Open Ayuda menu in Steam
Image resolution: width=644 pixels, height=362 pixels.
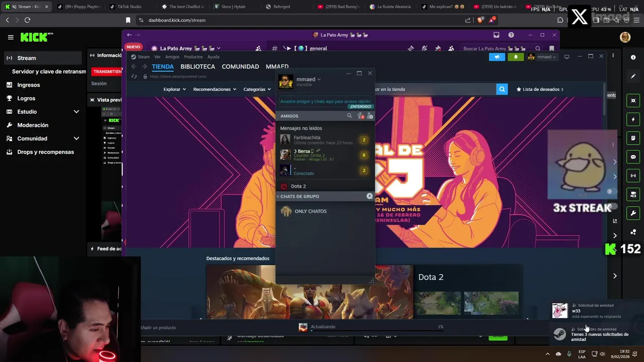(x=213, y=57)
